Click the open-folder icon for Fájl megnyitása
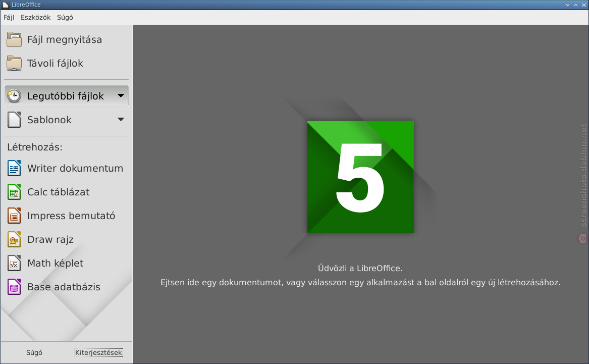The image size is (589, 364). 14,39
